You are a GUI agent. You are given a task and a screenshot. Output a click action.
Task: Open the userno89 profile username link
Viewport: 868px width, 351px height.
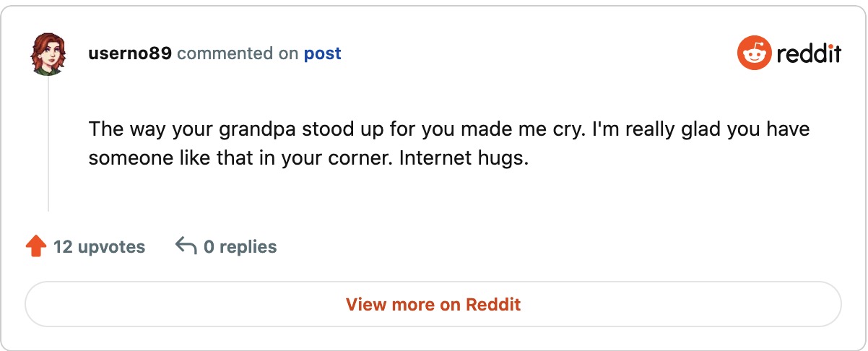click(129, 54)
